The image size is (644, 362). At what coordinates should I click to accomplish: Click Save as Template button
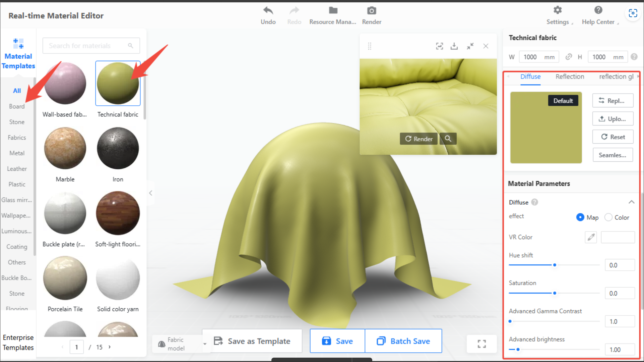(x=252, y=341)
